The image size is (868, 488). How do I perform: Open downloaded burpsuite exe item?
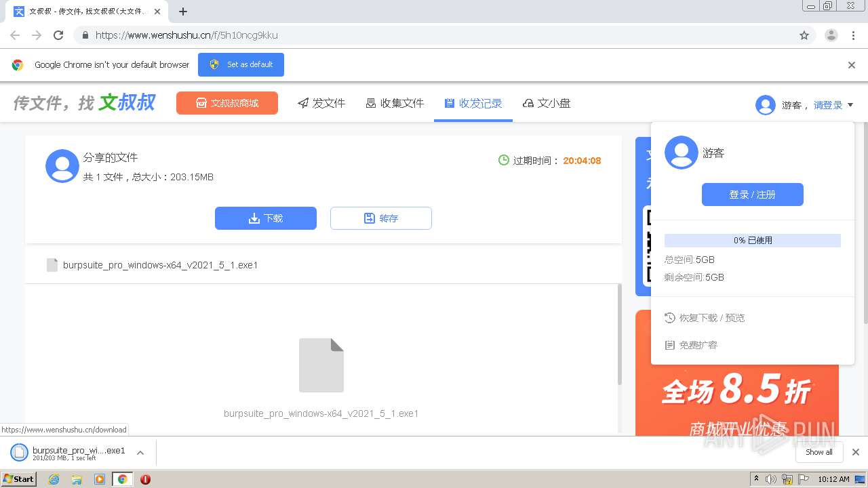tap(68, 453)
